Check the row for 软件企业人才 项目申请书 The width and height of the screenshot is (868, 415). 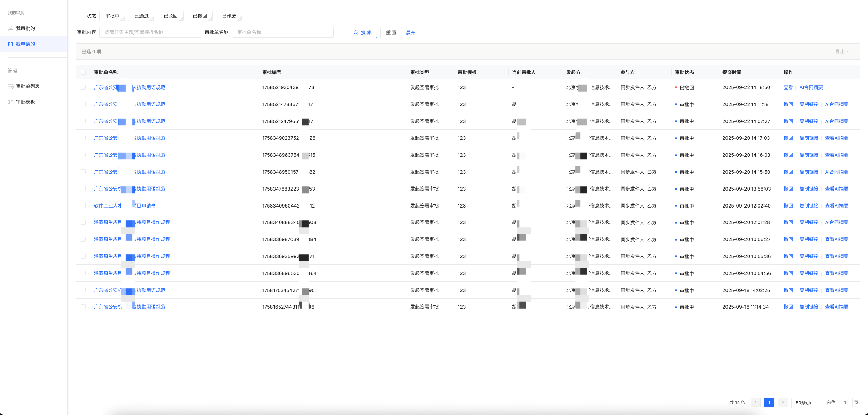click(83, 206)
